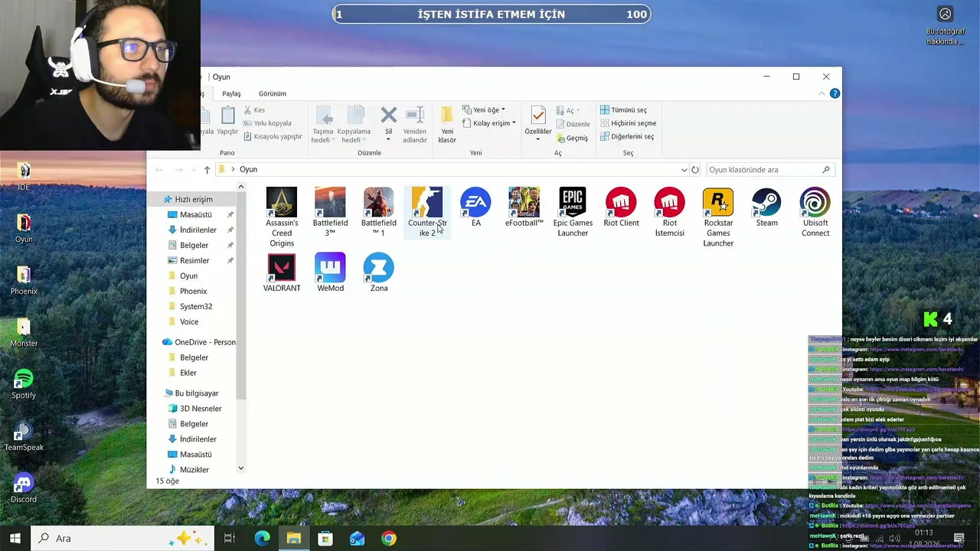Image resolution: width=980 pixels, height=551 pixels.
Task: Open the Assassin's Creed Origins shortcut
Action: 282,217
